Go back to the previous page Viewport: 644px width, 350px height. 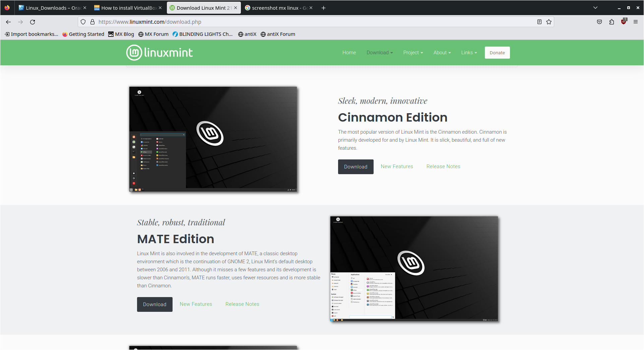(x=8, y=22)
